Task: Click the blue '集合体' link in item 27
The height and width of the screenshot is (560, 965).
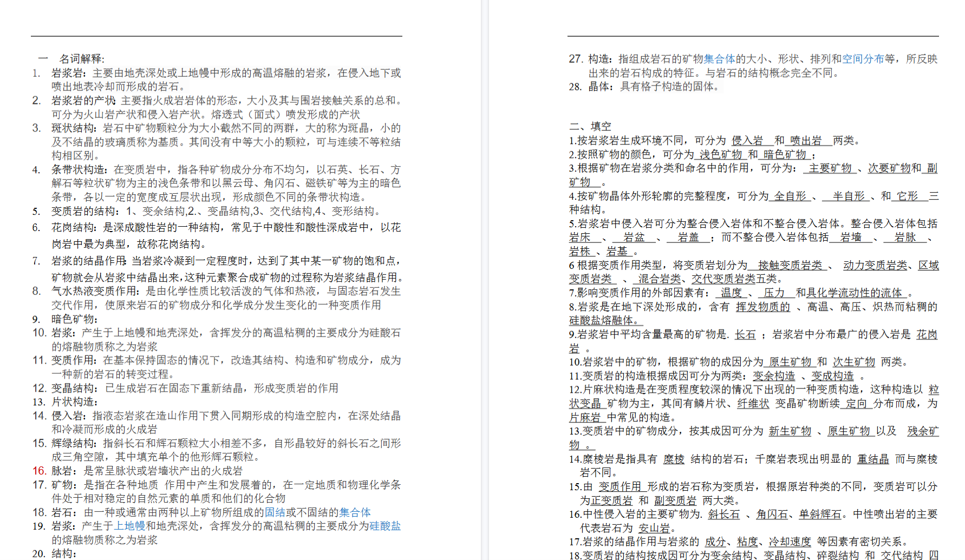Action: pos(719,59)
